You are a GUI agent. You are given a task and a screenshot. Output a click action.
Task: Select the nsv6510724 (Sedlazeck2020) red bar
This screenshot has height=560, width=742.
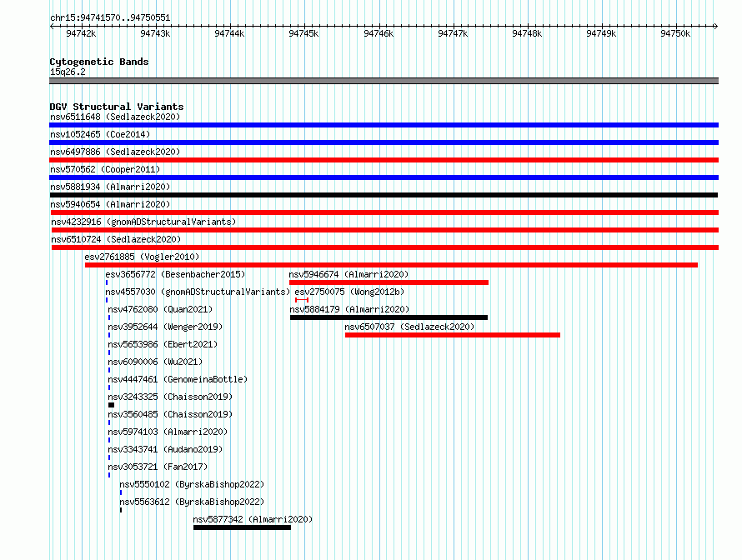[x=384, y=247]
